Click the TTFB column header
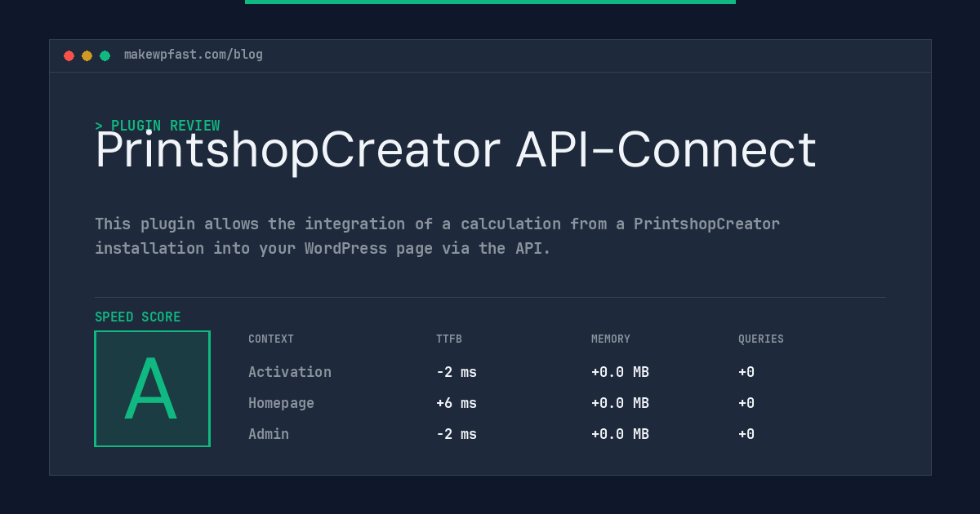This screenshot has height=514, width=980. 449,339
